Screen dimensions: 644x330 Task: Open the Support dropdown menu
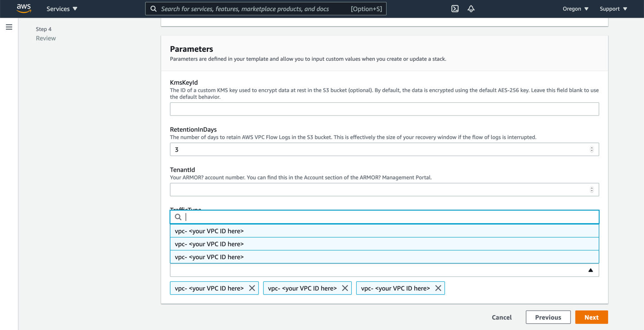click(x=613, y=9)
